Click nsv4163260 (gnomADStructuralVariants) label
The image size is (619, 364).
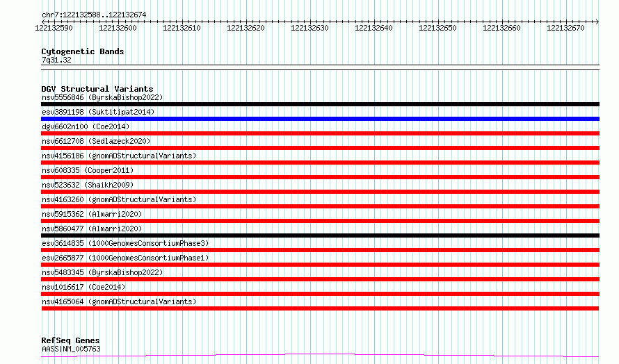click(x=119, y=199)
